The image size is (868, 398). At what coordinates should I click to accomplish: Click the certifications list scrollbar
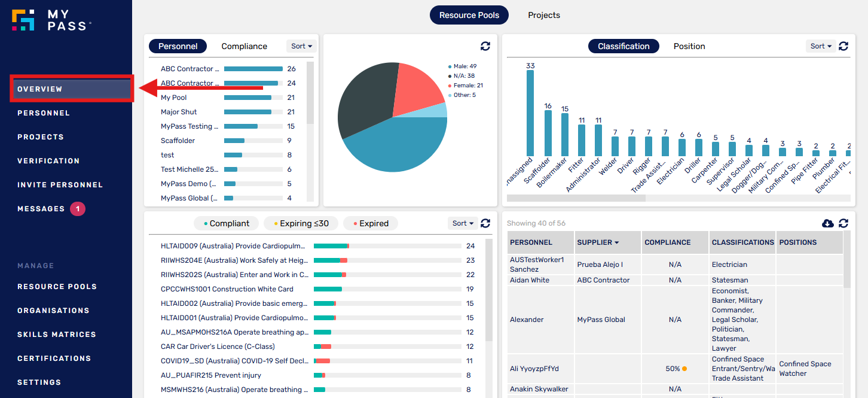coord(488,290)
